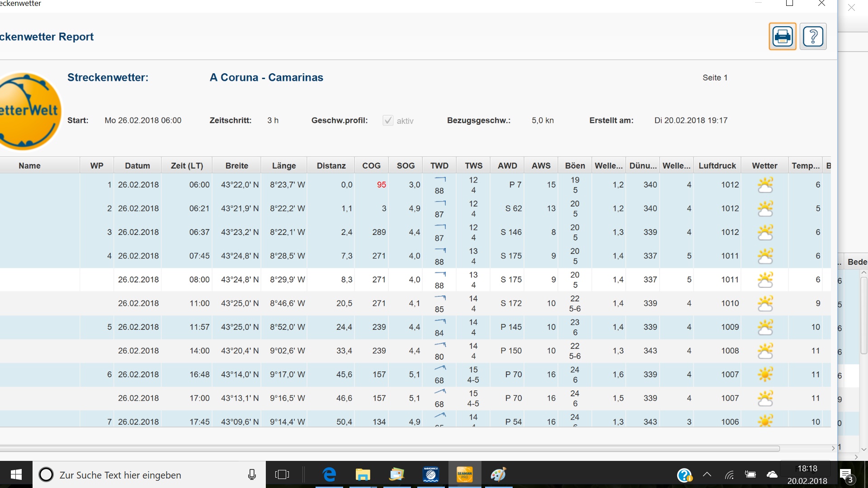Click the OneDrive cloud tray icon
The height and width of the screenshot is (488, 868).
772,474
